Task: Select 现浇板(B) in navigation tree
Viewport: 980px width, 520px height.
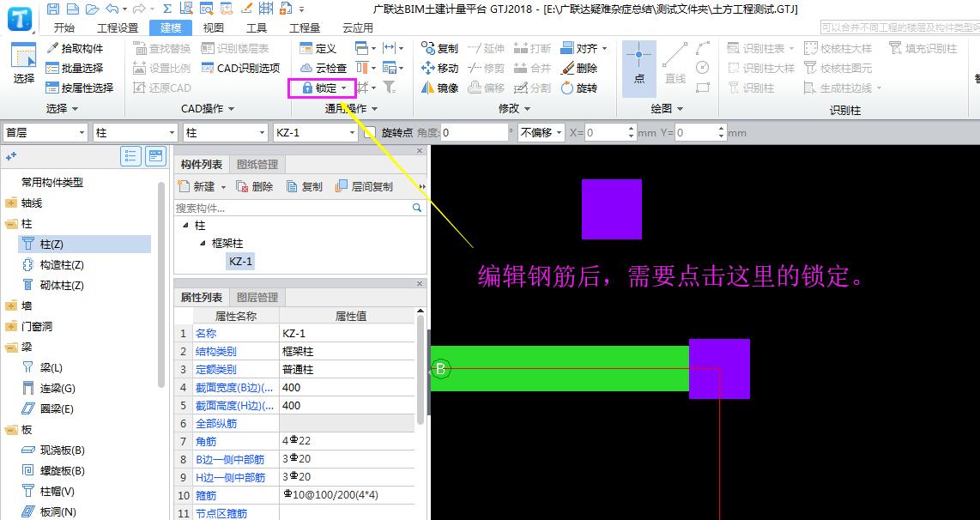Action: [53, 450]
